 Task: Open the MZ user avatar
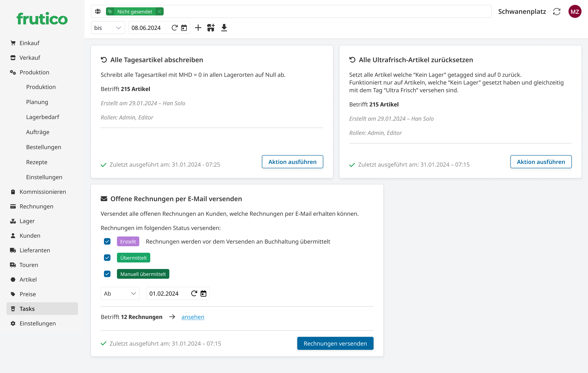click(x=575, y=11)
